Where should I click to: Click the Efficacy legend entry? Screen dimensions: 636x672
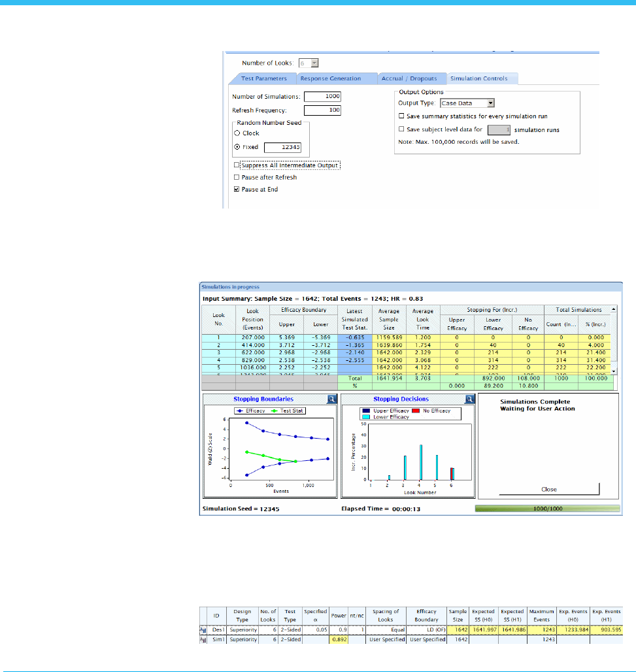point(251,411)
